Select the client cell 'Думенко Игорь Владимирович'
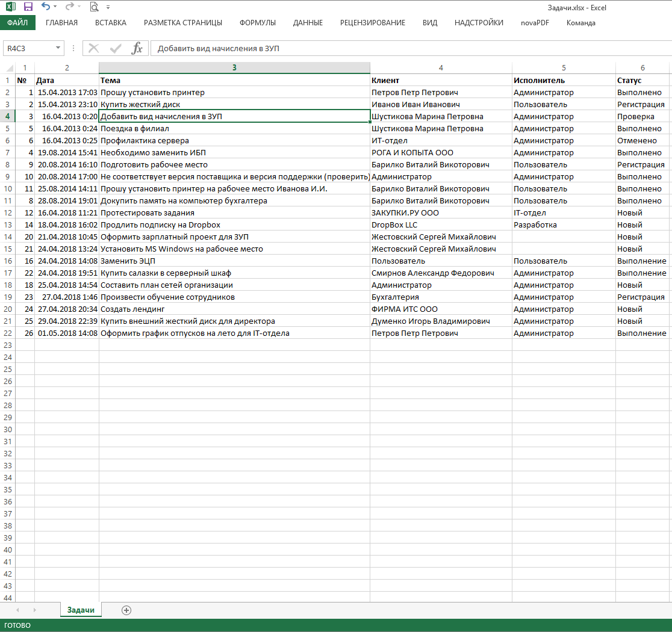672x632 pixels. pos(441,321)
